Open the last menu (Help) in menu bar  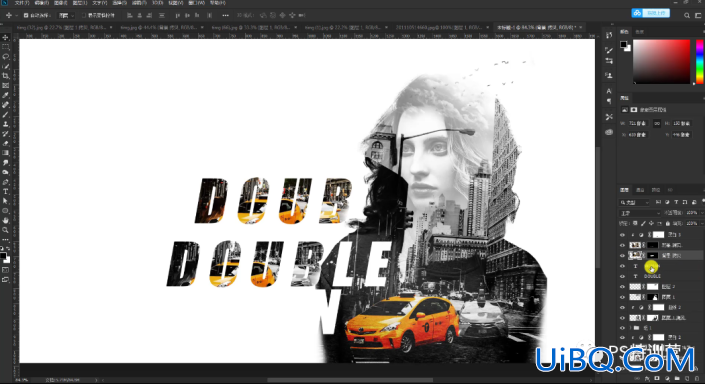[218, 3]
